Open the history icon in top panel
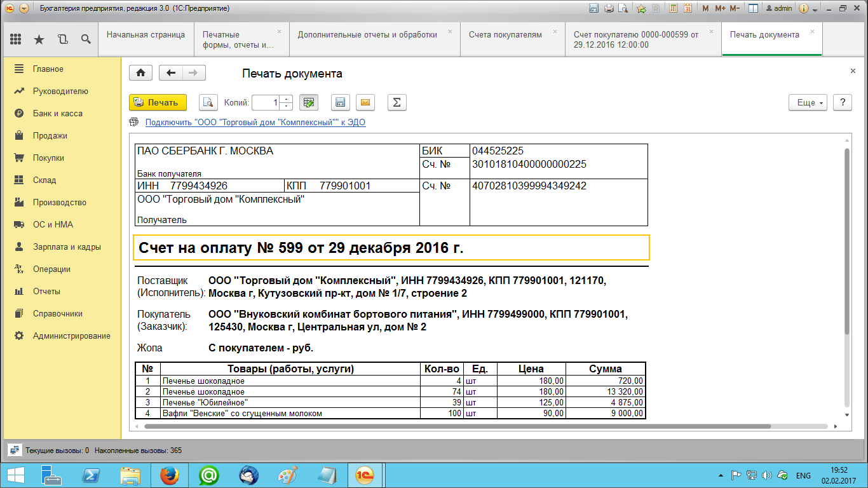Viewport: 868px width, 488px height. [x=62, y=39]
